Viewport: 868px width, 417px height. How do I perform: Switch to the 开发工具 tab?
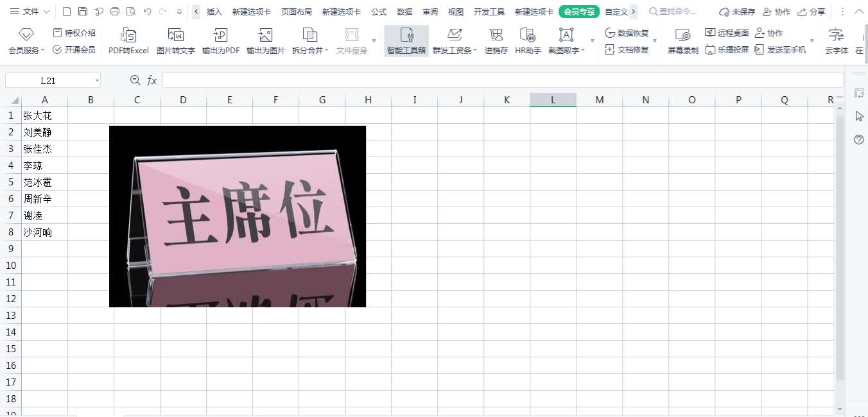489,12
